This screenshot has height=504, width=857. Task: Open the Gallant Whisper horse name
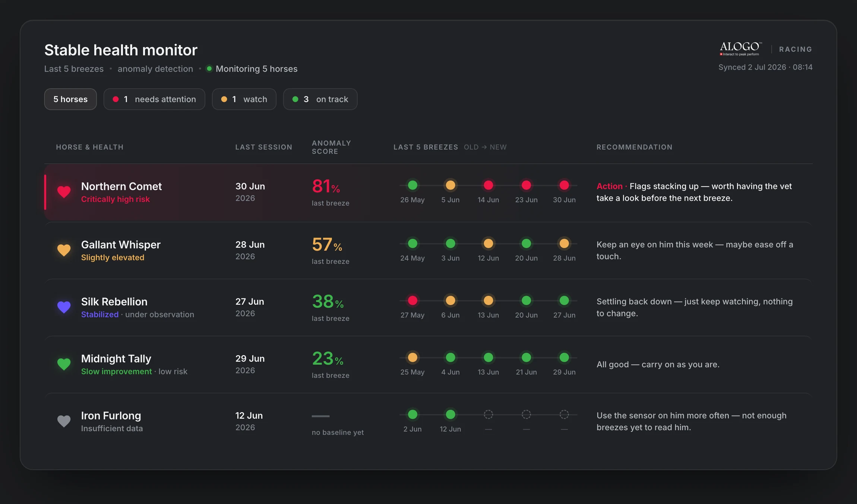pos(121,245)
